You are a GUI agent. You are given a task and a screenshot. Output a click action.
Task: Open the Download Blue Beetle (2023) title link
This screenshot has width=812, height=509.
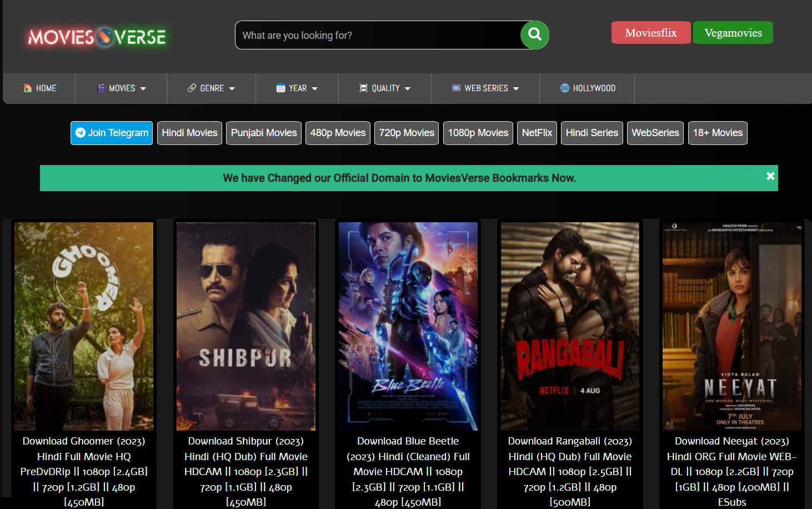[x=408, y=471]
